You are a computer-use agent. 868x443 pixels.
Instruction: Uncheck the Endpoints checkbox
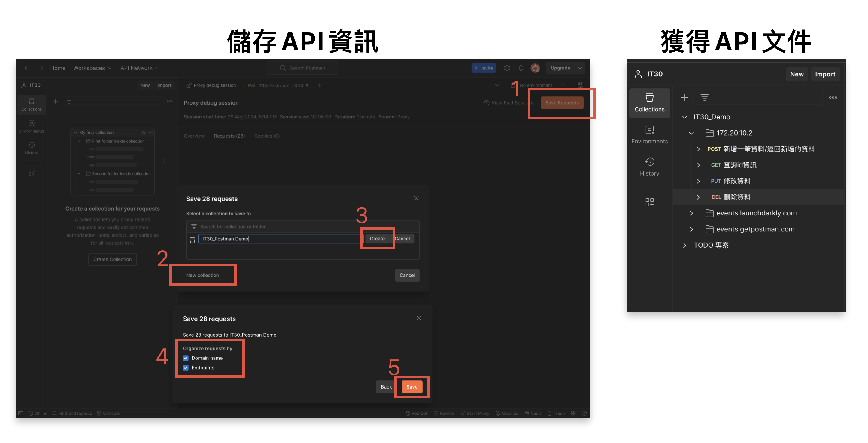(186, 368)
